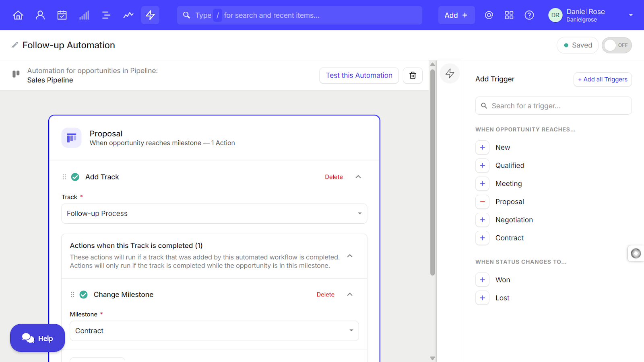Add the Contract milestone trigger
This screenshot has height=362, width=644.
tap(483, 238)
